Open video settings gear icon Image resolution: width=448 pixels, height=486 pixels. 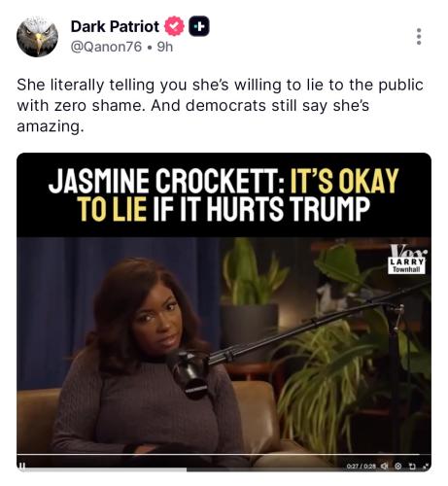point(398,466)
